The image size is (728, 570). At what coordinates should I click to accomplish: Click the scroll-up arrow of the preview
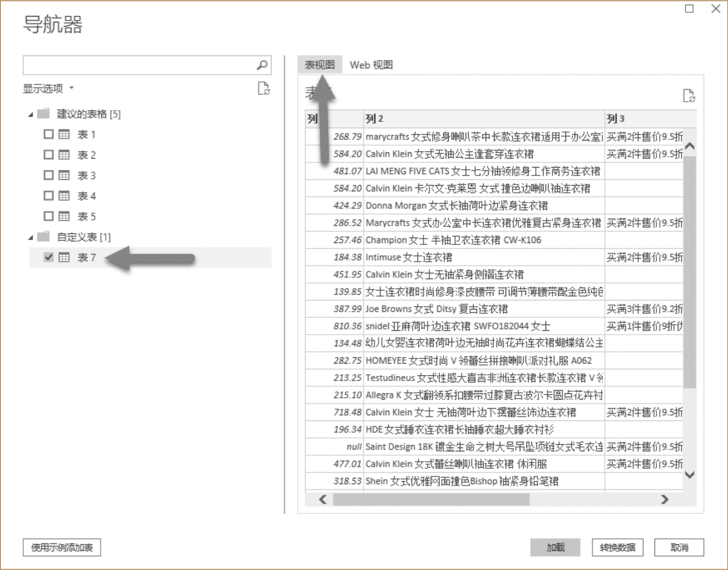pos(690,146)
